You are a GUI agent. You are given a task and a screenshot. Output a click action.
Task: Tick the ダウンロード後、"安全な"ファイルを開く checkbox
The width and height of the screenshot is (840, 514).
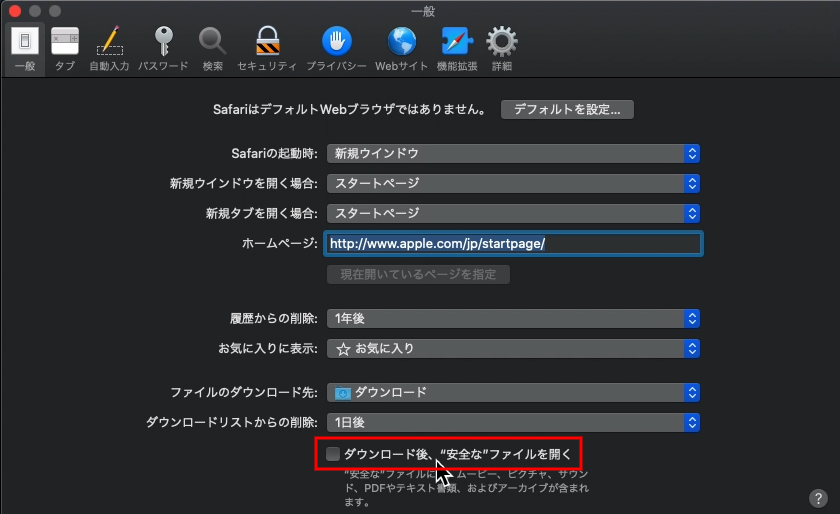(x=333, y=454)
